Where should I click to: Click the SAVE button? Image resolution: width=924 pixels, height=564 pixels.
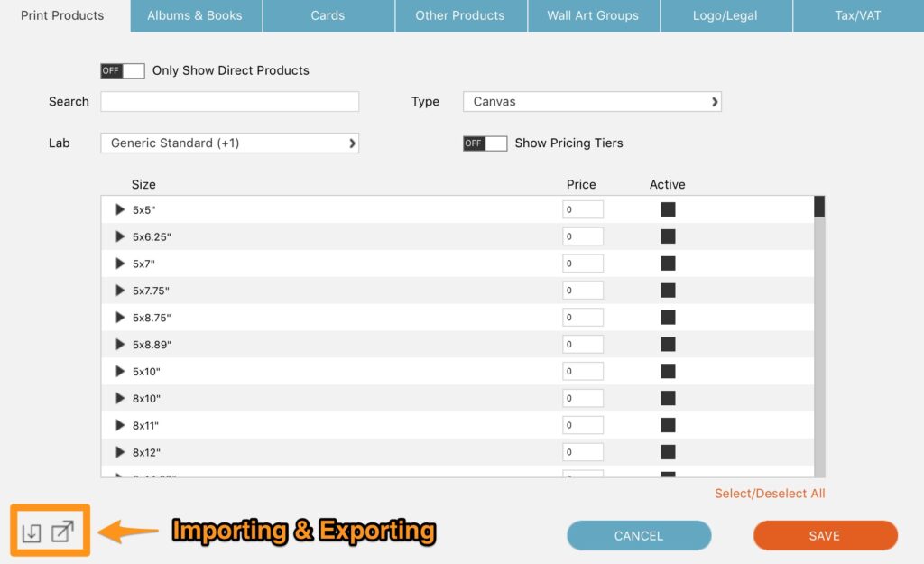coord(825,536)
